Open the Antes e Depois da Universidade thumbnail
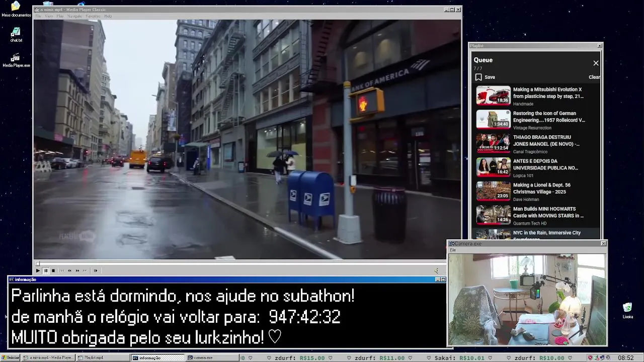The height and width of the screenshot is (362, 644). pos(493,167)
